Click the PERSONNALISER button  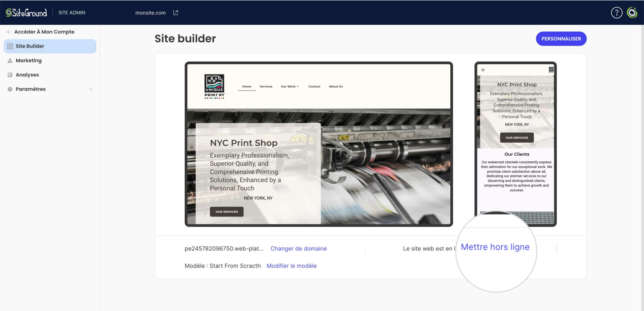[561, 39]
